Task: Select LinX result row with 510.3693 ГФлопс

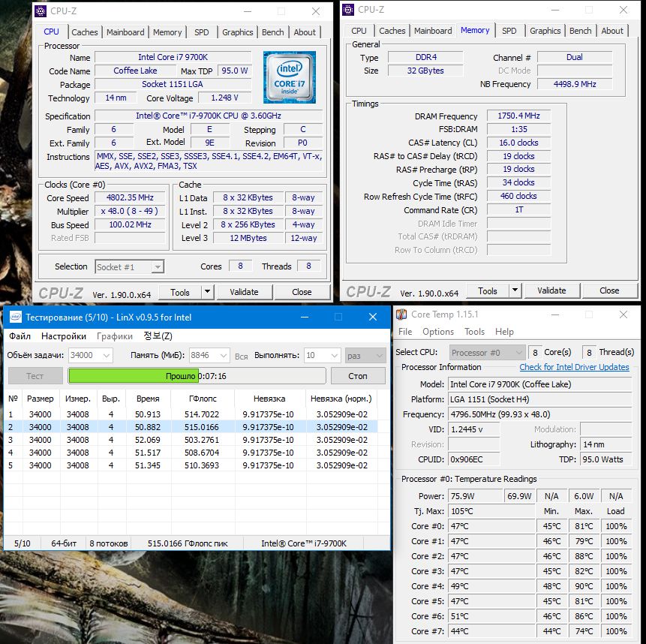Action: point(191,465)
